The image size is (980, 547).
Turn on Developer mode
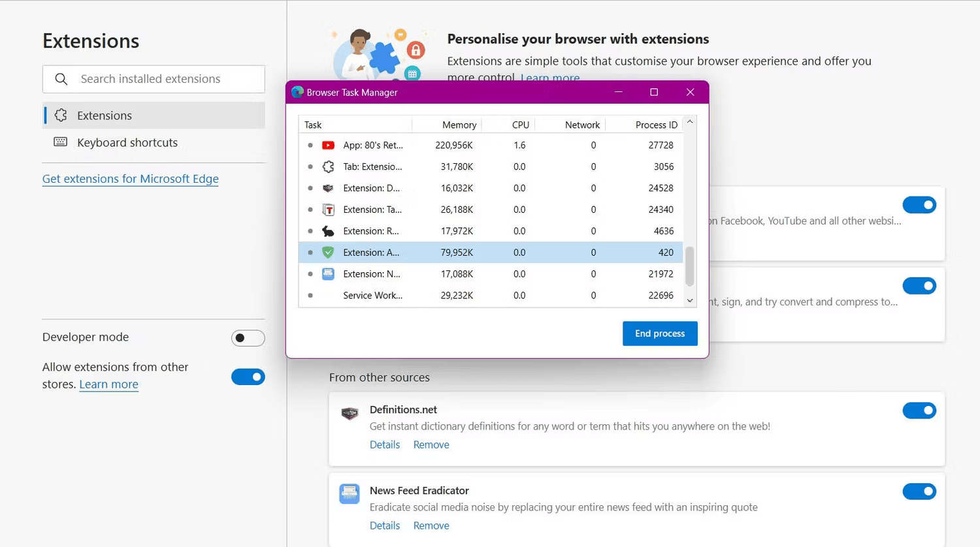pyautogui.click(x=248, y=338)
